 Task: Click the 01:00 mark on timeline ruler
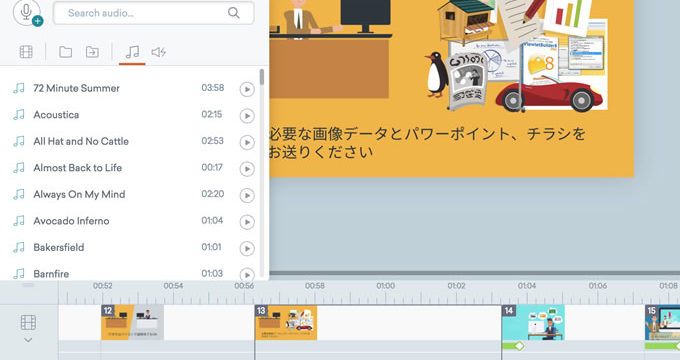click(386, 286)
